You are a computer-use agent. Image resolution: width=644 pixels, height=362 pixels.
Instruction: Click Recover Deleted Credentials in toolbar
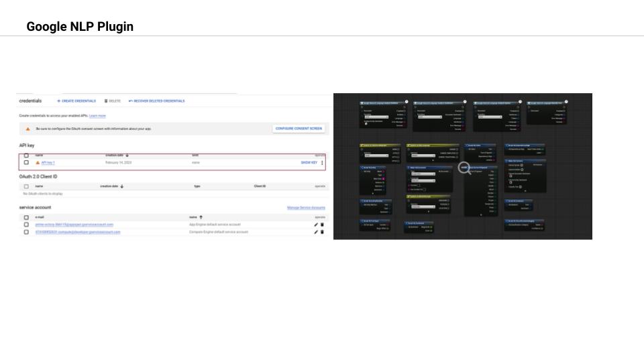coord(156,101)
